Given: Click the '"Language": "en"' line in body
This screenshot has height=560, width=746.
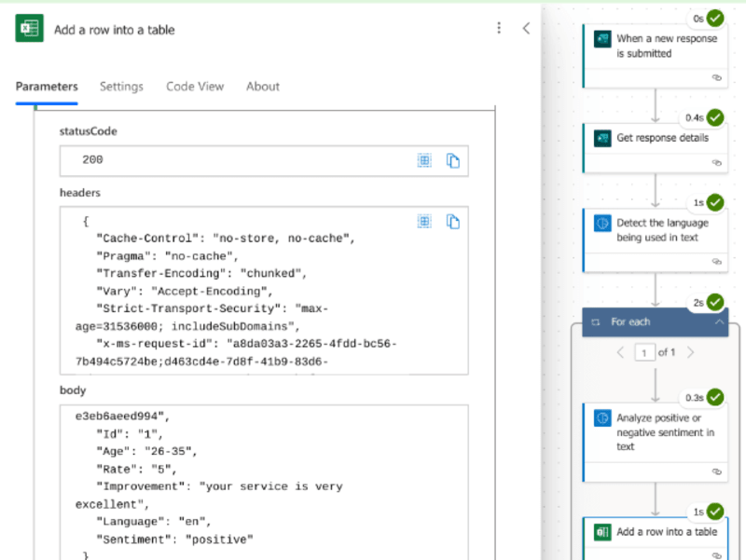Looking at the screenshot, I should pyautogui.click(x=154, y=522).
